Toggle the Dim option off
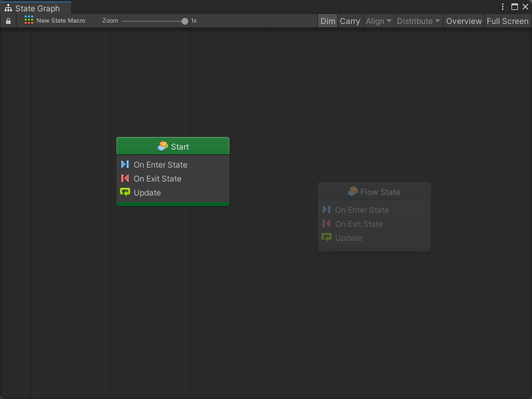 (x=327, y=21)
